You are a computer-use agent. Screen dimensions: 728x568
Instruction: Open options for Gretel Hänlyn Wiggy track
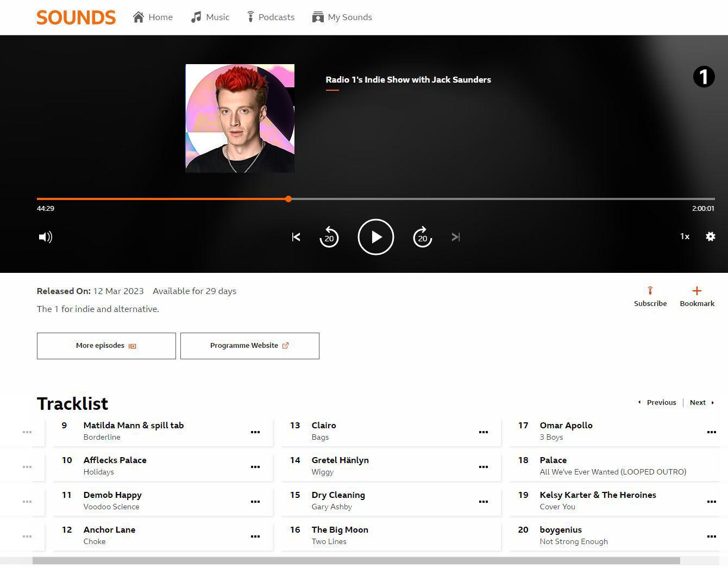click(x=483, y=467)
